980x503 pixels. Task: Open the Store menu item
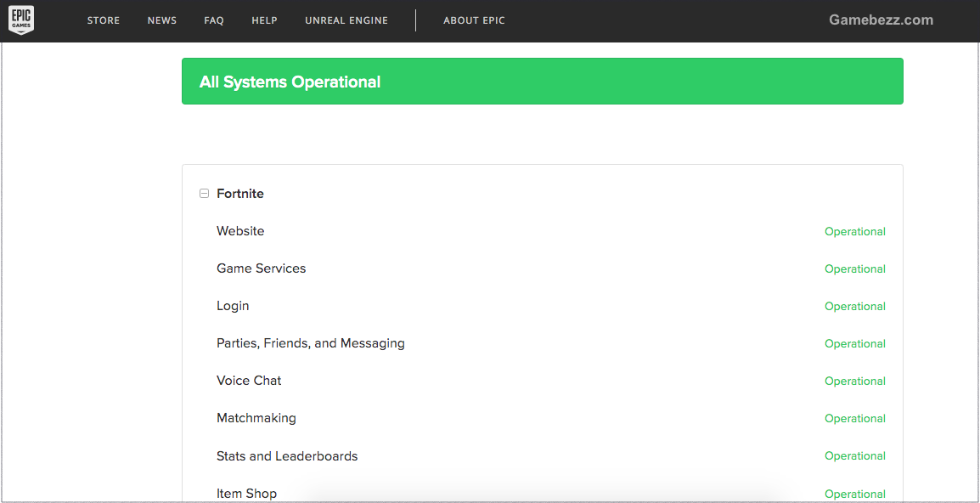pyautogui.click(x=104, y=20)
